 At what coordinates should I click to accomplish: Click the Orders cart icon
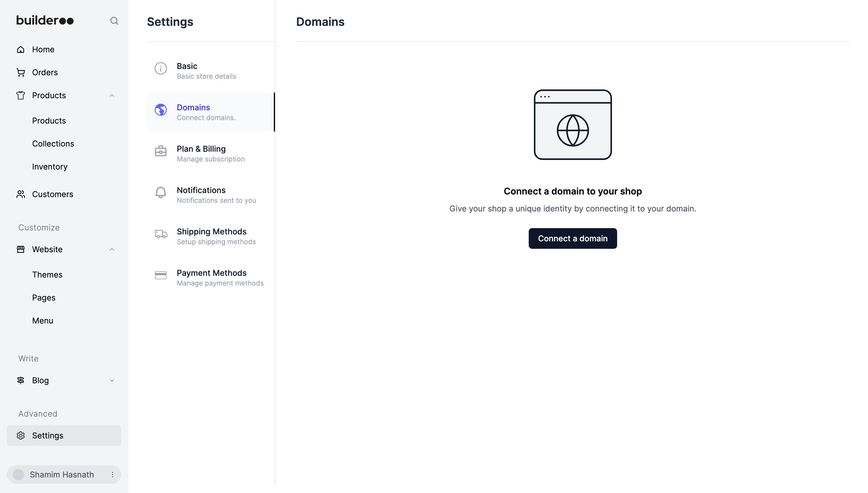pyautogui.click(x=21, y=72)
